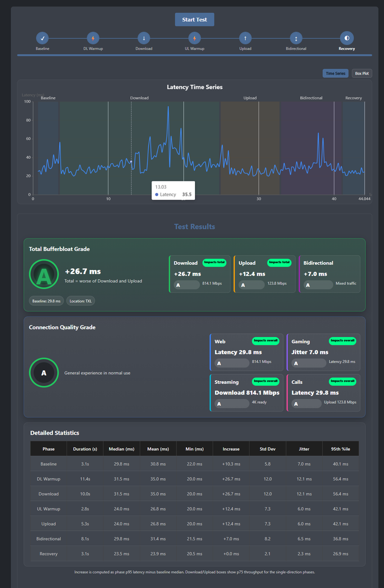
Task: Click the Upload arrow step icon
Action: [x=245, y=38]
